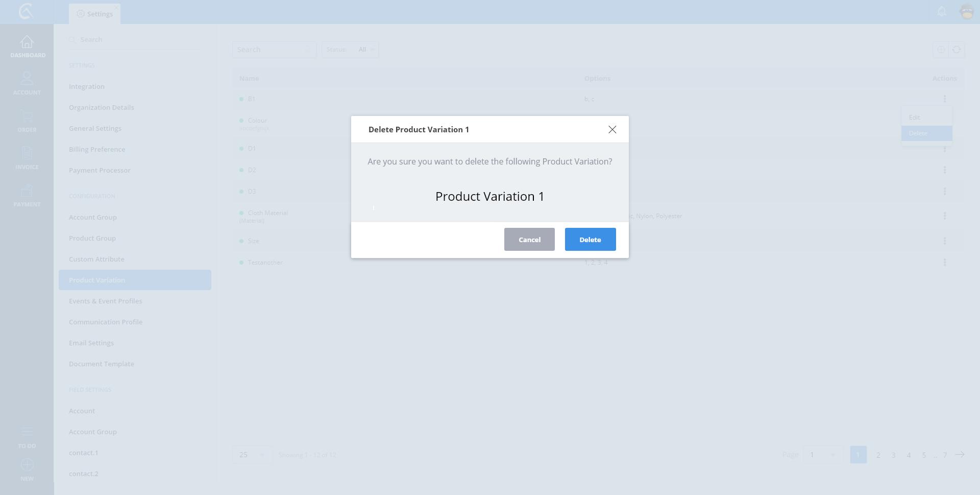Open the page size 25 dropdown

pyautogui.click(x=252, y=455)
